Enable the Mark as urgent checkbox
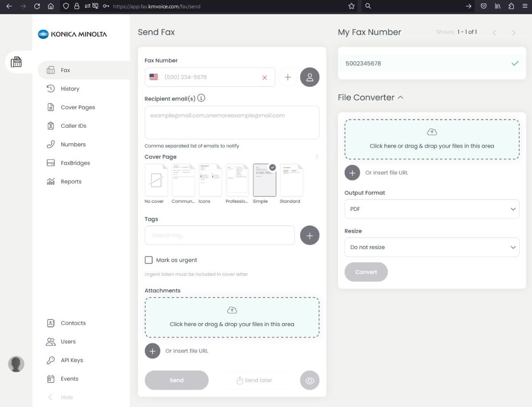The image size is (532, 407). 149,260
